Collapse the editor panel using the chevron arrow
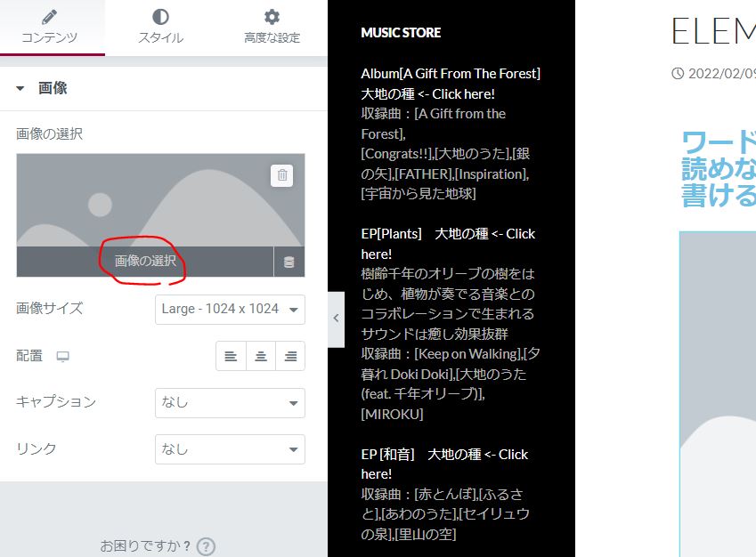This screenshot has height=557, width=756. [x=335, y=318]
